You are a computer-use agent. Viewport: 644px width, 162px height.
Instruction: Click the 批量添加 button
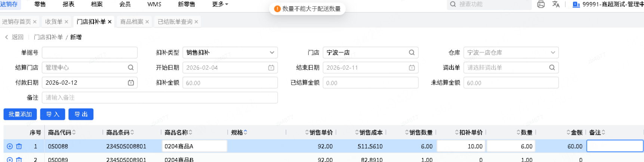[x=20, y=114]
